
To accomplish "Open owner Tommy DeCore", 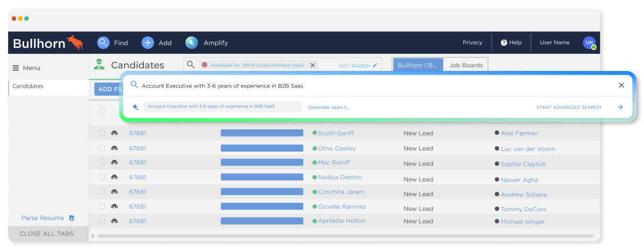I will [x=523, y=210].
